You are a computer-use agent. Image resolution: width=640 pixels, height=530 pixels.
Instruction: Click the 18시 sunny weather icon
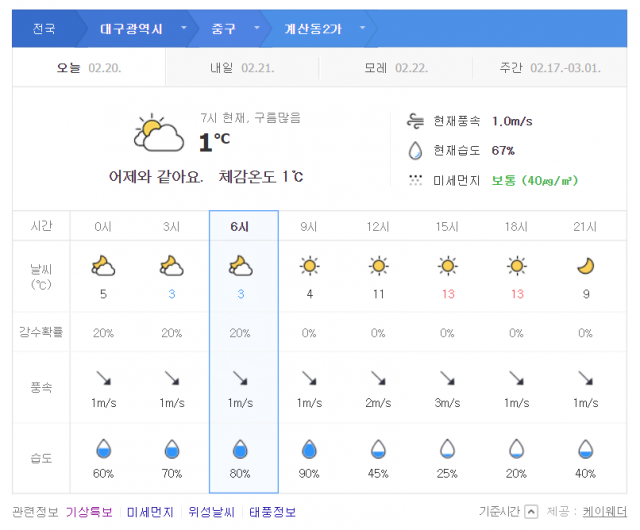517,266
